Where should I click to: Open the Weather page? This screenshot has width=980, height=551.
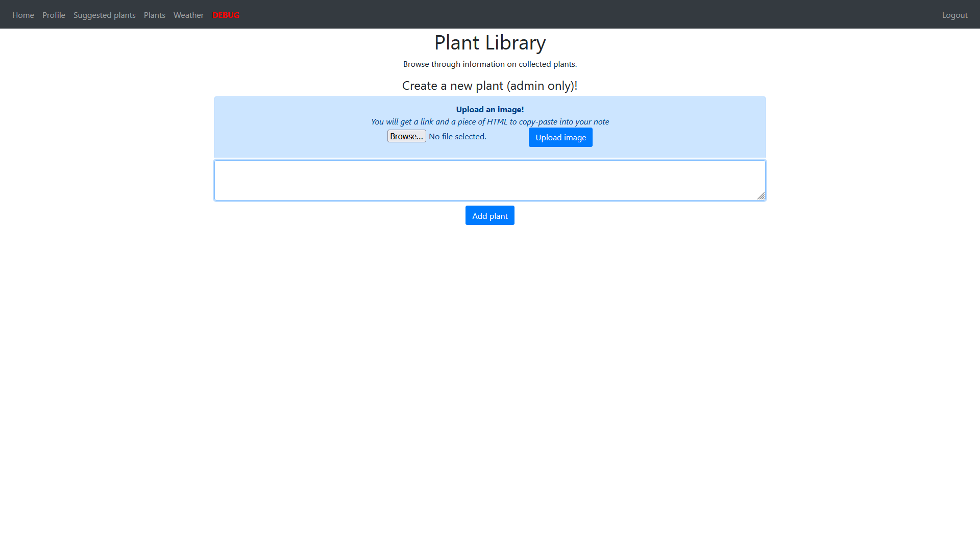[x=188, y=15]
